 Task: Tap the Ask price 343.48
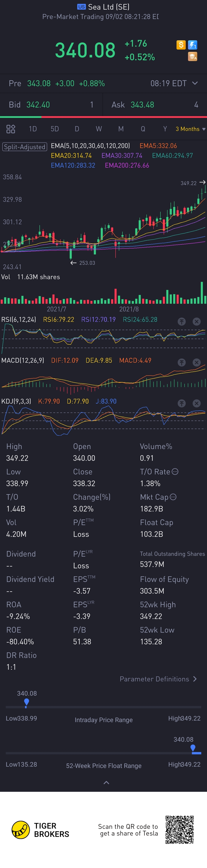(142, 105)
